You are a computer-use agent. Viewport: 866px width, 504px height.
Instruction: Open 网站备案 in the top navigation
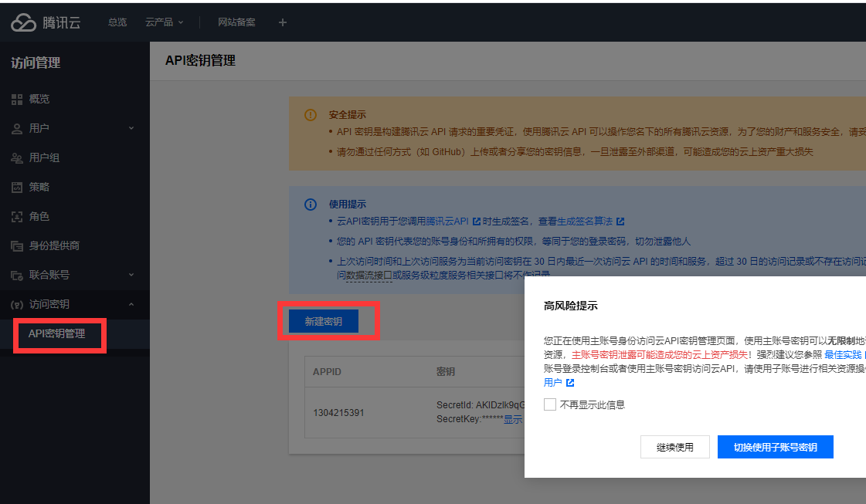(x=236, y=22)
